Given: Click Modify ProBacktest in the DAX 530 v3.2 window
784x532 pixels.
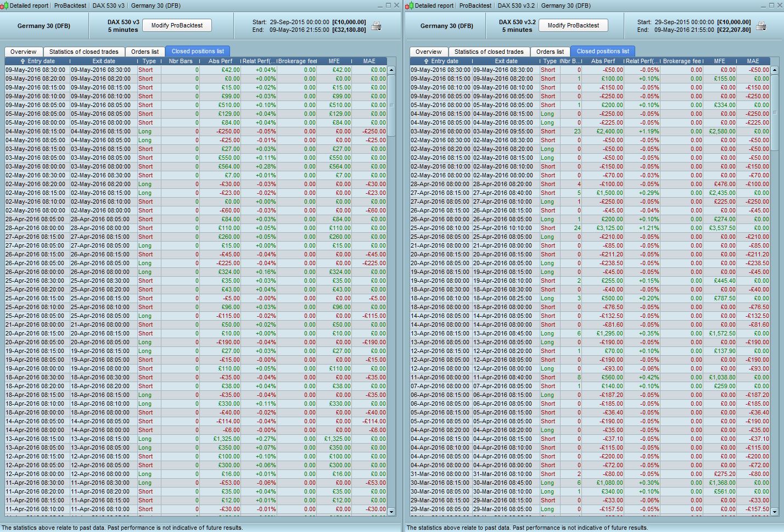Looking at the screenshot, I should (x=573, y=25).
